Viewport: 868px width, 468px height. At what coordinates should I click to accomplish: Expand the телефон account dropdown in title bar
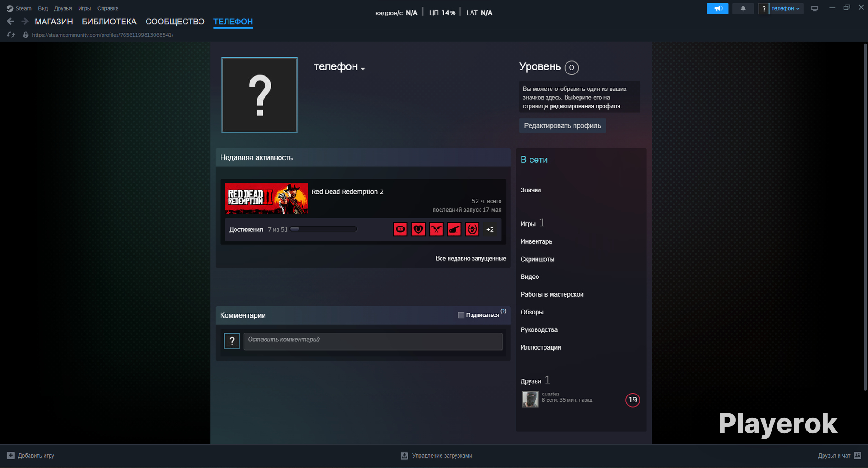(x=786, y=8)
